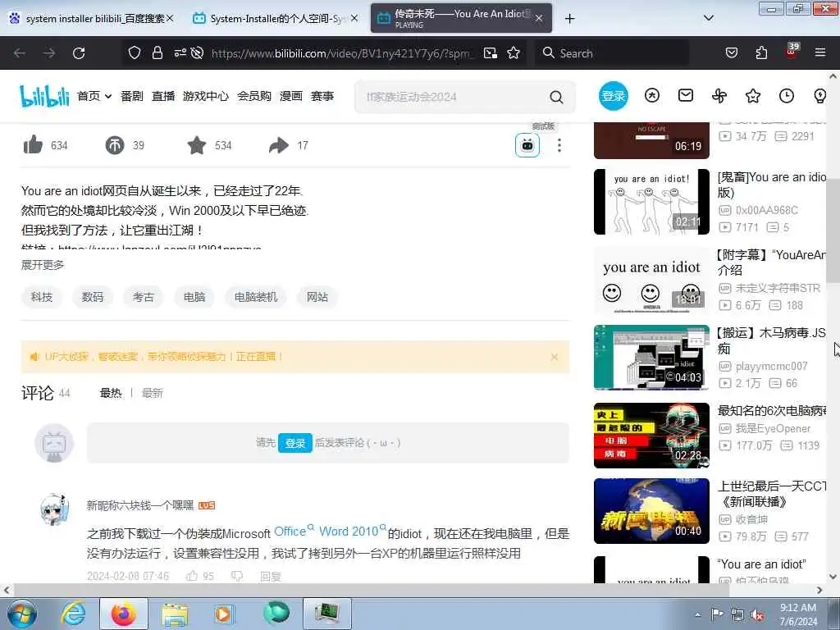Open the three-dot more options menu
The image size is (840, 630).
559,145
